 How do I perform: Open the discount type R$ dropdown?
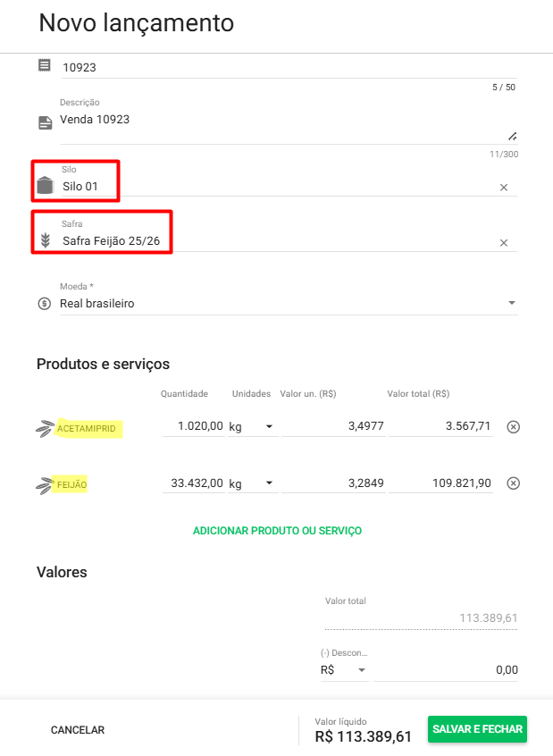tap(362, 670)
